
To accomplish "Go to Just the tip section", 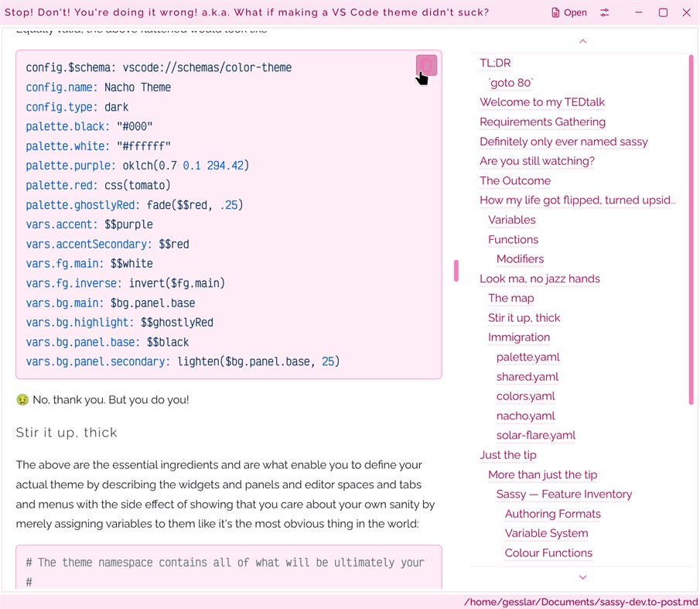I will [508, 454].
